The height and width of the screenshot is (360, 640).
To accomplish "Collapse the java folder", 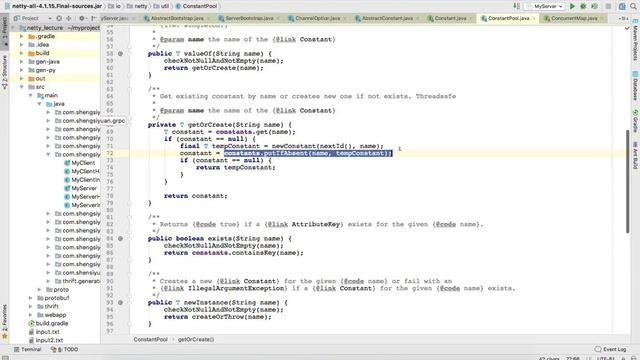I will (x=40, y=104).
